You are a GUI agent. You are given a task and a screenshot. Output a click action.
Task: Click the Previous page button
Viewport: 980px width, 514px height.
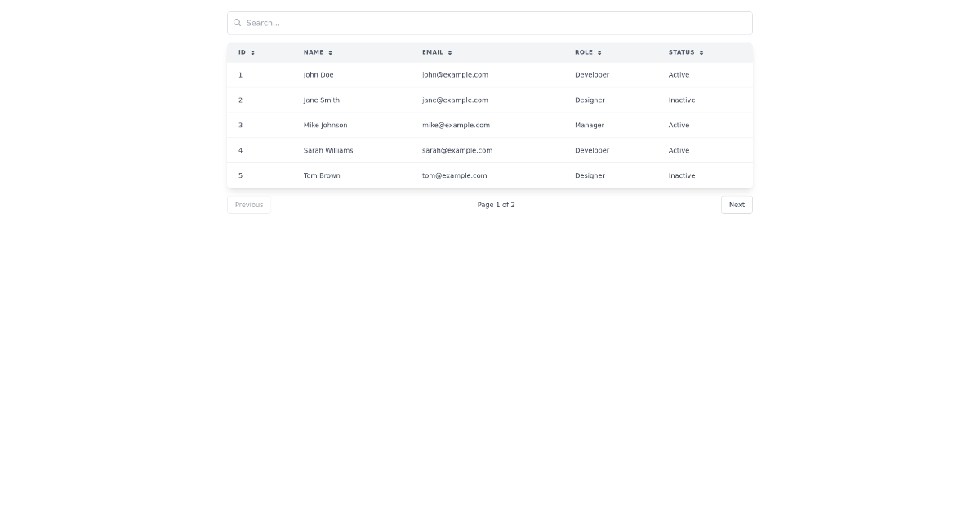pyautogui.click(x=248, y=205)
